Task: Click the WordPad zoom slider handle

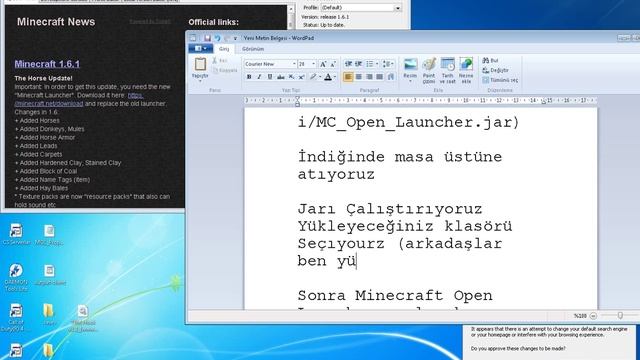Action: [x=620, y=316]
